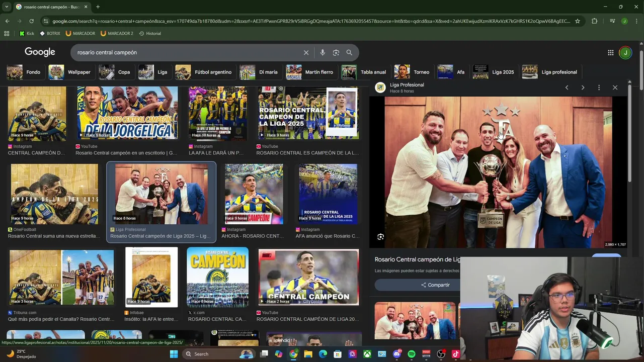The height and width of the screenshot is (362, 644).
Task: Open the tab search dropdown arrow
Action: point(7,7)
